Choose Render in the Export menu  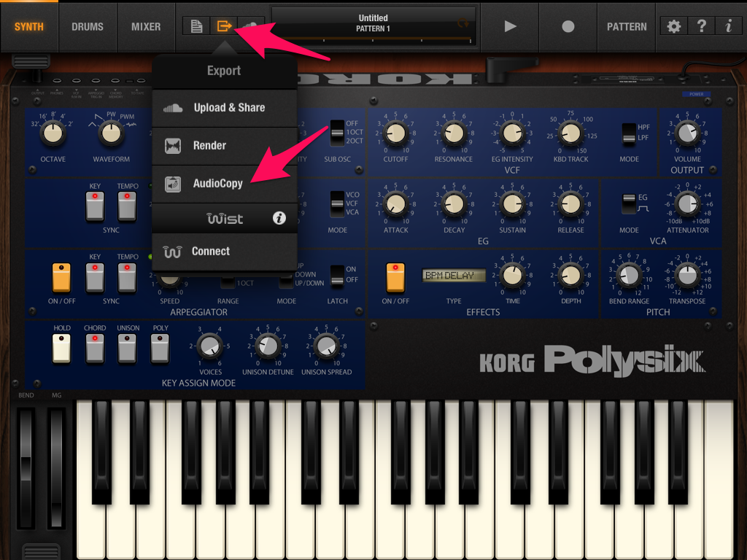click(x=225, y=146)
